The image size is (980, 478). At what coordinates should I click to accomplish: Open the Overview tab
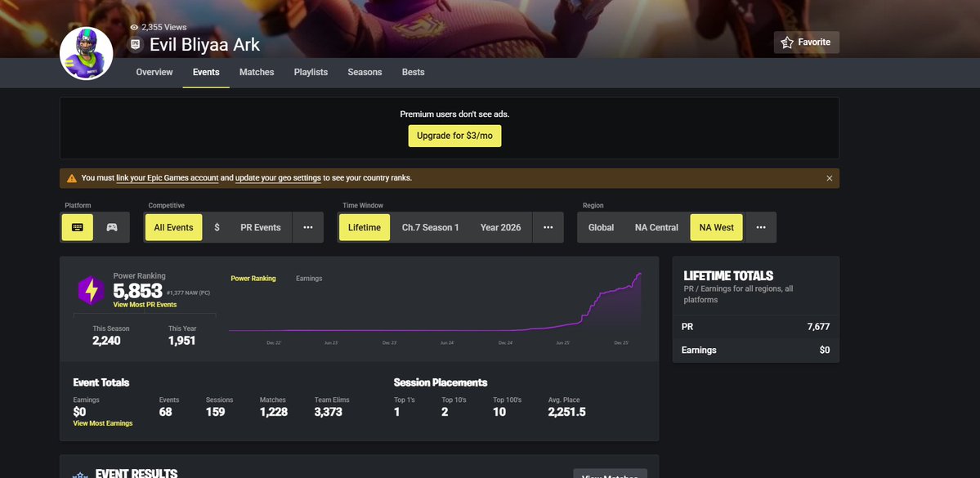point(154,73)
